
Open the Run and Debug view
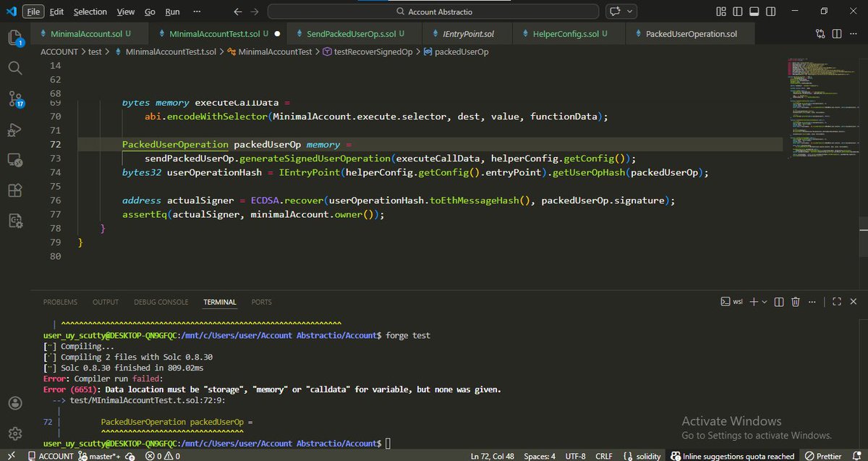point(14,130)
